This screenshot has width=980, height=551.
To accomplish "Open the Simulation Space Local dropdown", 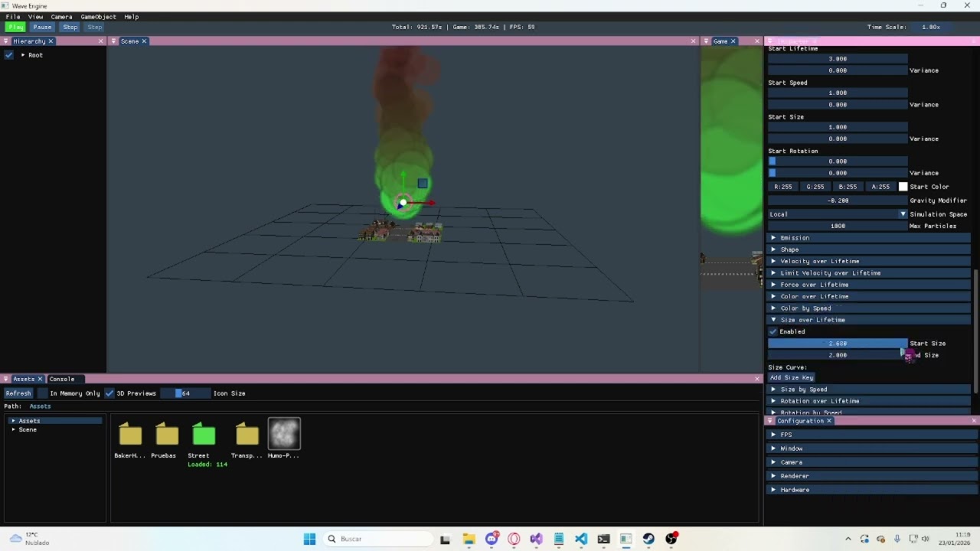I will 838,214.
